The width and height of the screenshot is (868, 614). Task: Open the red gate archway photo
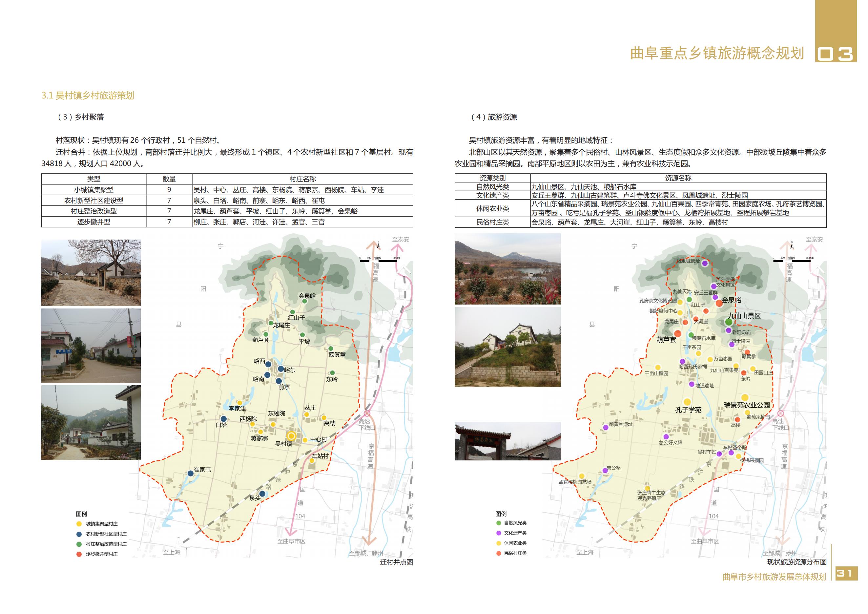click(x=508, y=441)
